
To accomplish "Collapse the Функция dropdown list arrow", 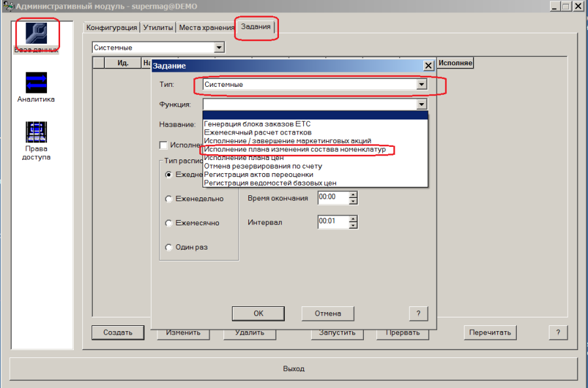I will 421,105.
